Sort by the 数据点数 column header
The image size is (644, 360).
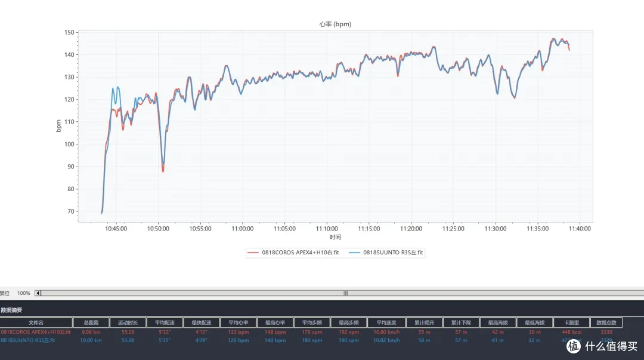click(x=606, y=322)
